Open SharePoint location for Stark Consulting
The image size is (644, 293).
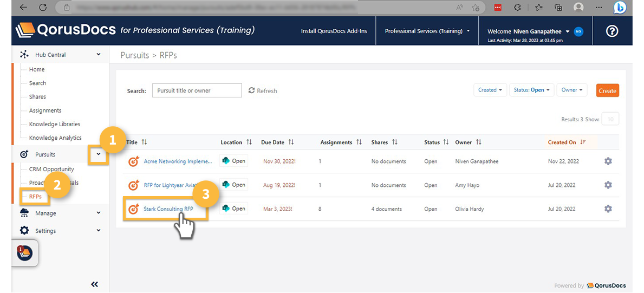pyautogui.click(x=233, y=209)
